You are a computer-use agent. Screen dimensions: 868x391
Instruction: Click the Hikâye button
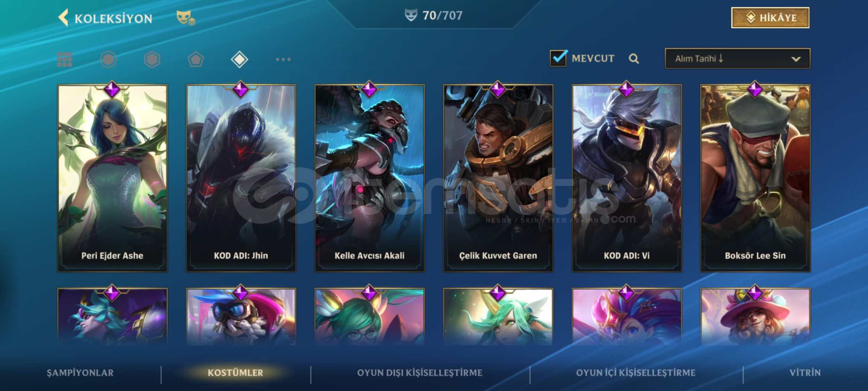click(x=770, y=18)
